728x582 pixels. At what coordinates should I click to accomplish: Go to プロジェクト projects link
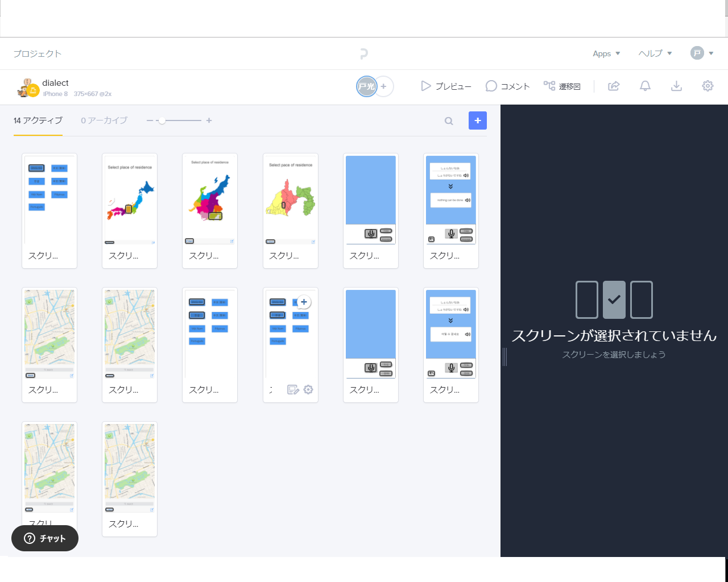pos(38,53)
